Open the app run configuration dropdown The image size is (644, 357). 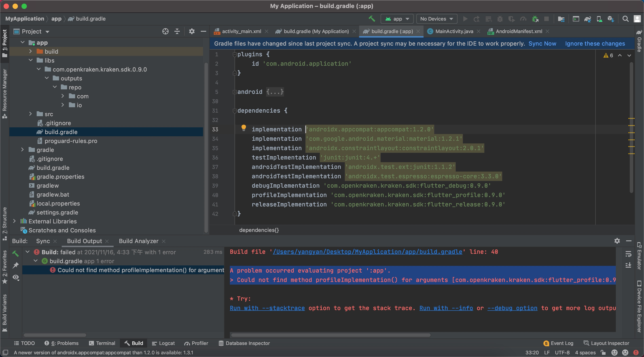click(x=397, y=19)
